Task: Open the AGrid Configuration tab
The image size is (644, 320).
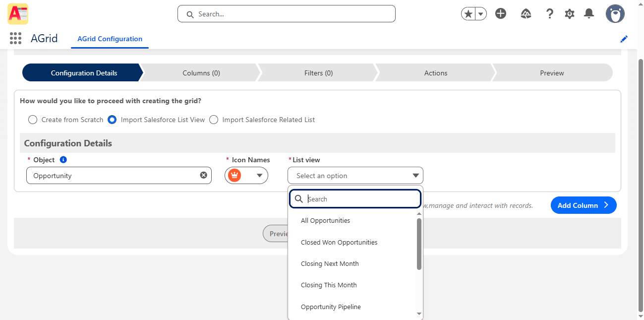Action: point(110,39)
